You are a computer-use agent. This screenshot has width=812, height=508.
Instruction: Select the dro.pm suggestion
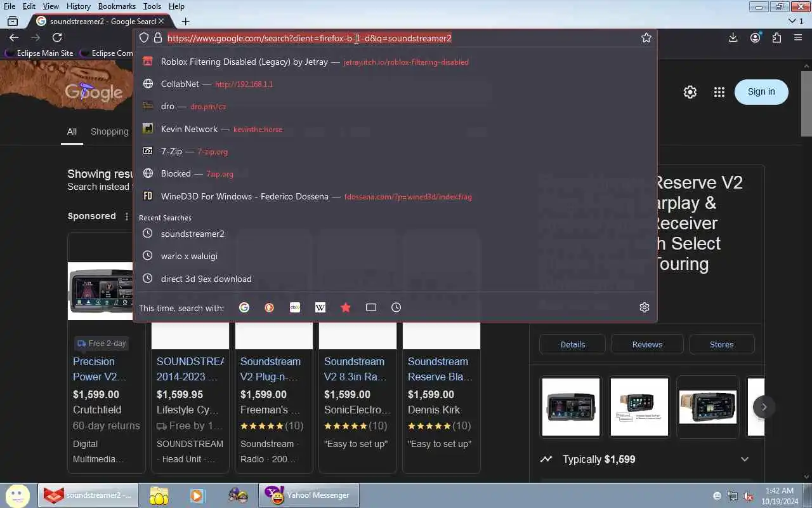(395, 107)
